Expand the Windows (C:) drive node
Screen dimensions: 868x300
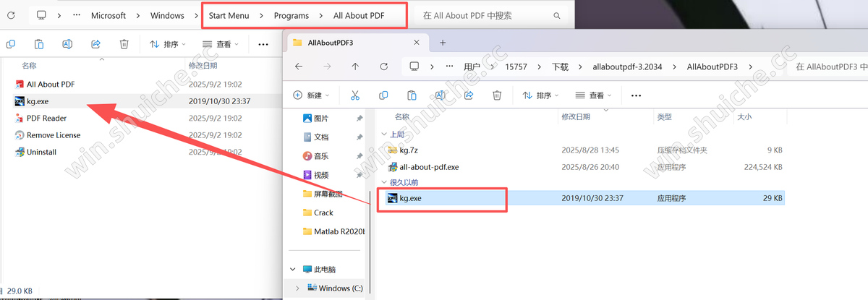[x=297, y=288]
